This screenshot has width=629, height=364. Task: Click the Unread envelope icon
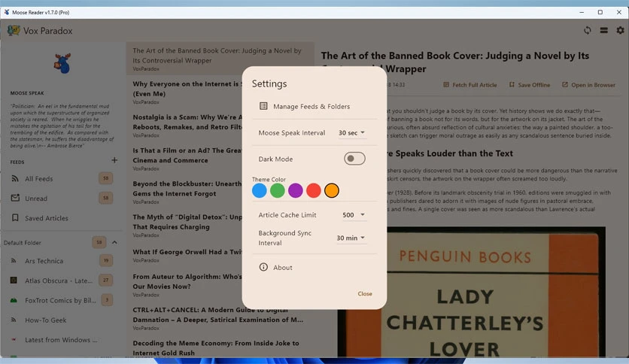[x=15, y=198]
